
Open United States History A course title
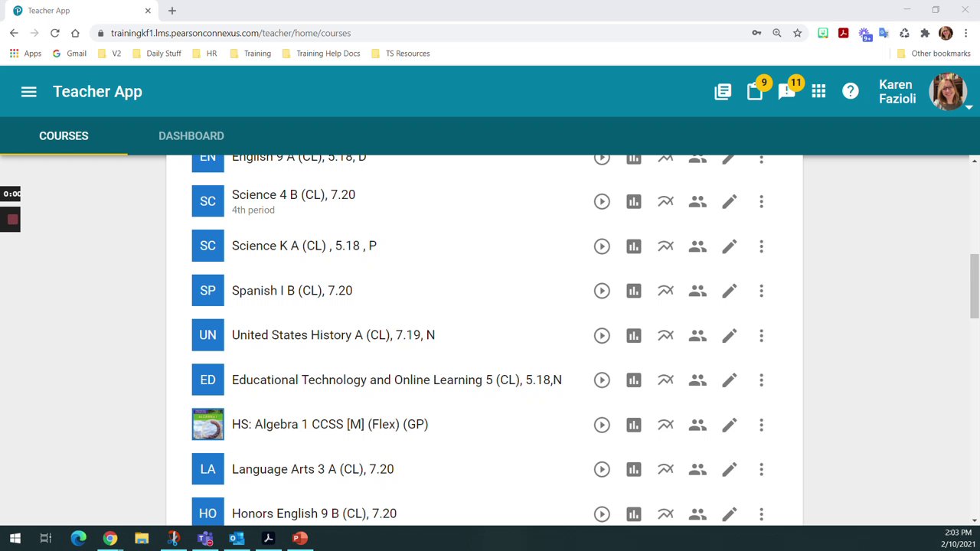click(x=333, y=335)
